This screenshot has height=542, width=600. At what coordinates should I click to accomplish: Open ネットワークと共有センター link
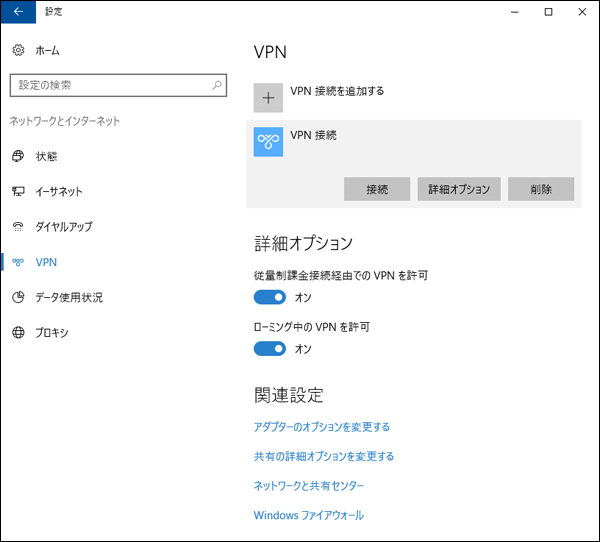coord(309,486)
